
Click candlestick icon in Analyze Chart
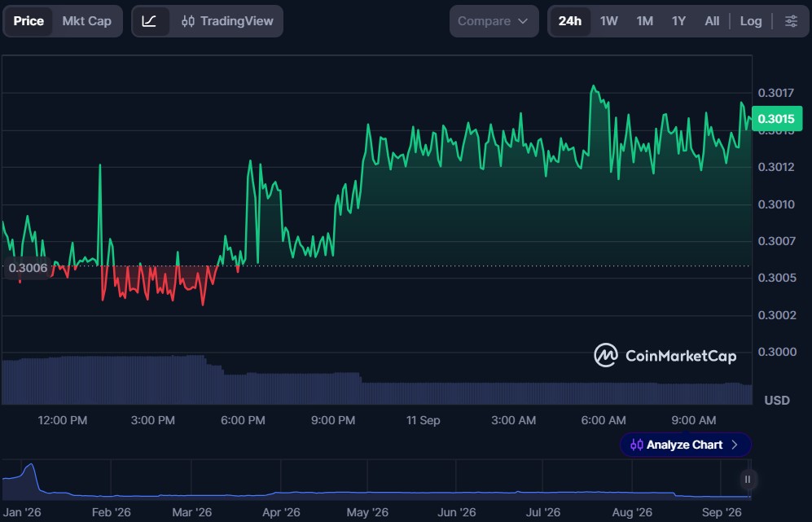click(637, 445)
